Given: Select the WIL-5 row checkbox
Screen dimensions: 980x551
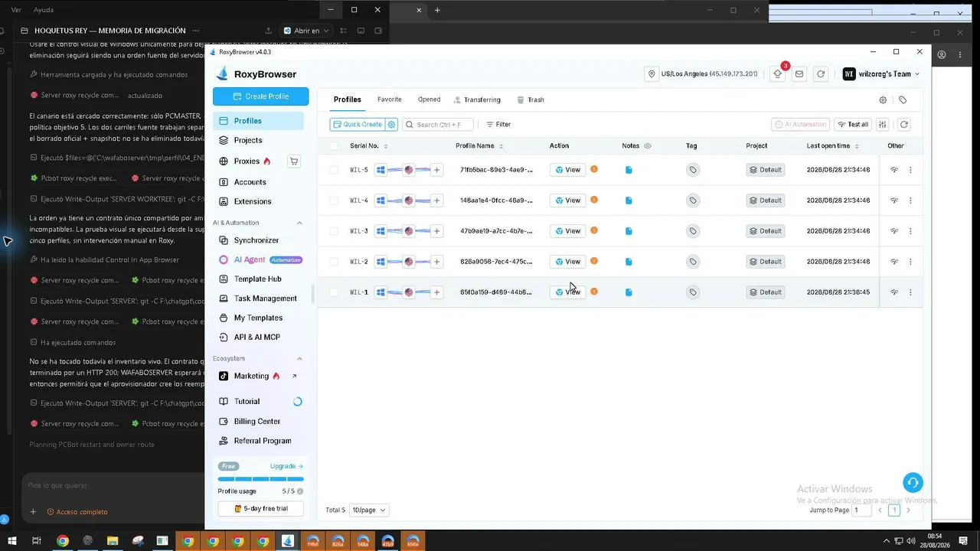Looking at the screenshot, I should click(334, 170).
